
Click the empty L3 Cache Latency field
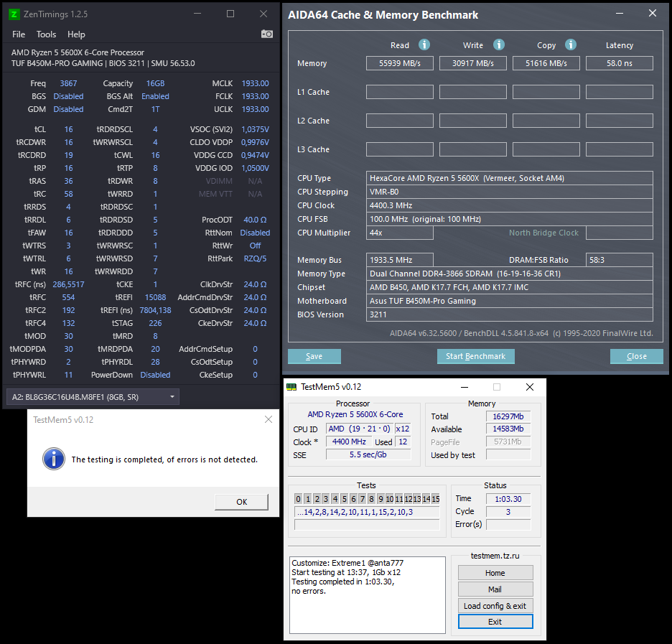[x=620, y=149]
